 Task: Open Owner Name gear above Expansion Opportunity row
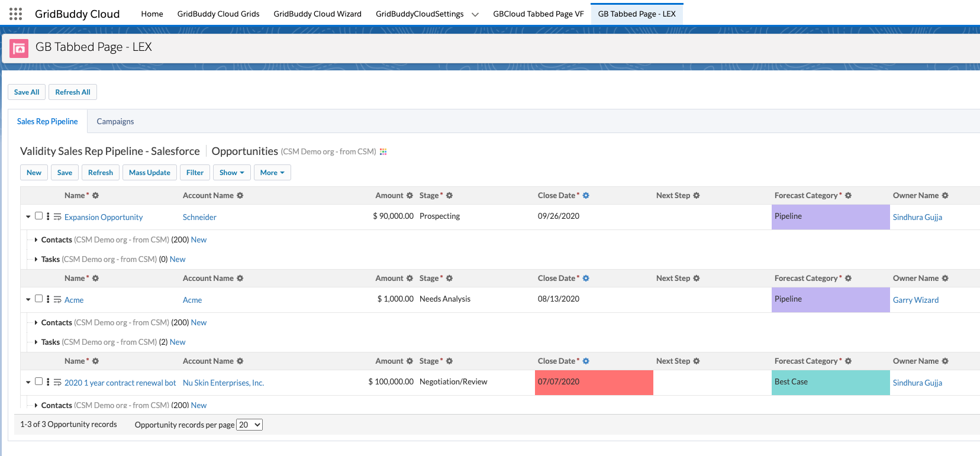[x=945, y=196]
